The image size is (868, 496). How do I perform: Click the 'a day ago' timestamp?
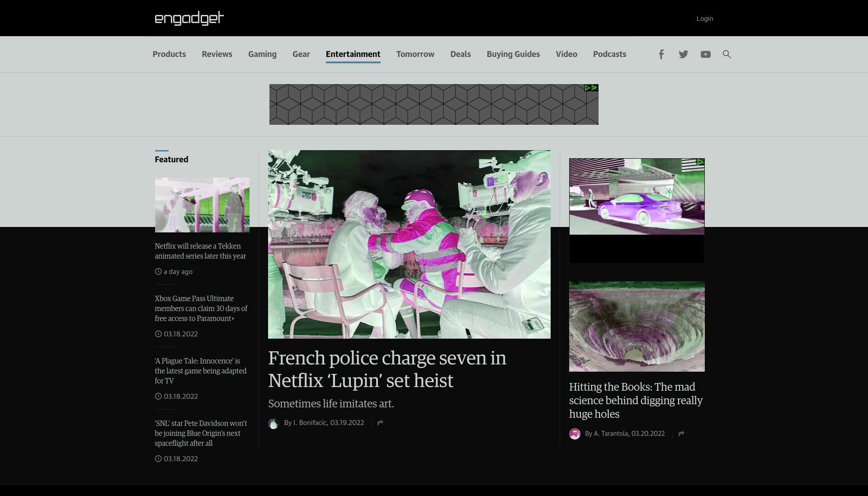point(178,272)
